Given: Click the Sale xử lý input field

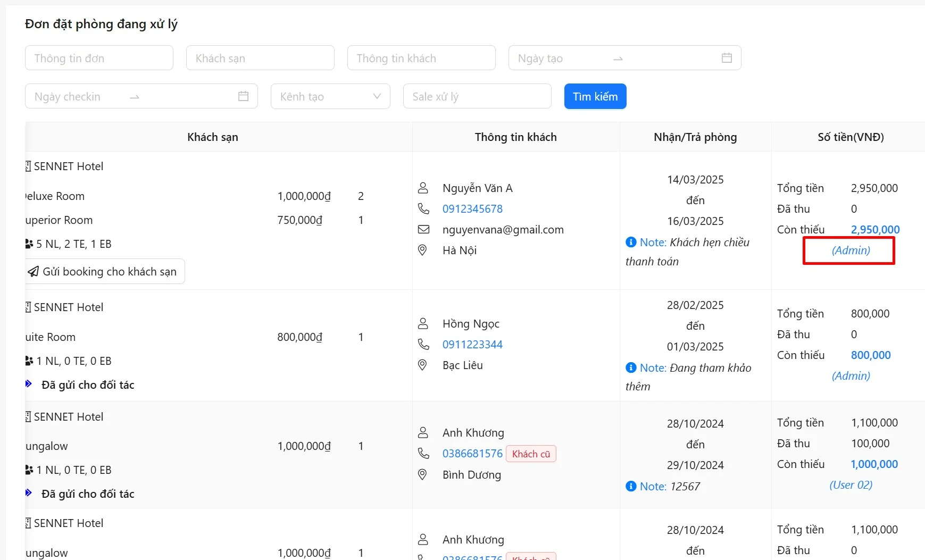Looking at the screenshot, I should 477,96.
